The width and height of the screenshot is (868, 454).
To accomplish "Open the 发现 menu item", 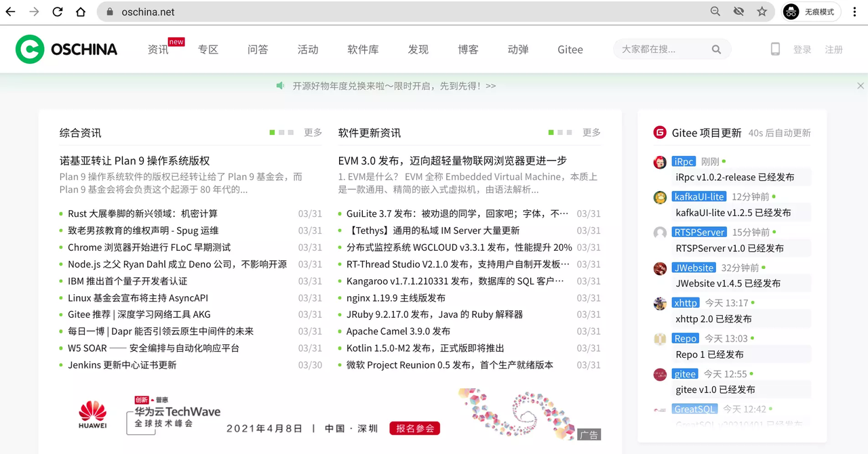I will pos(418,49).
